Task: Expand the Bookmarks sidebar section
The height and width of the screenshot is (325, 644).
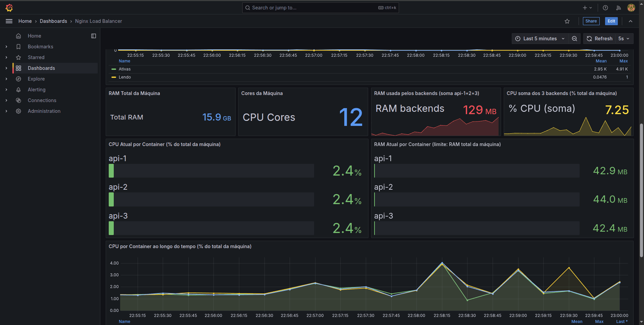Action: (6, 47)
